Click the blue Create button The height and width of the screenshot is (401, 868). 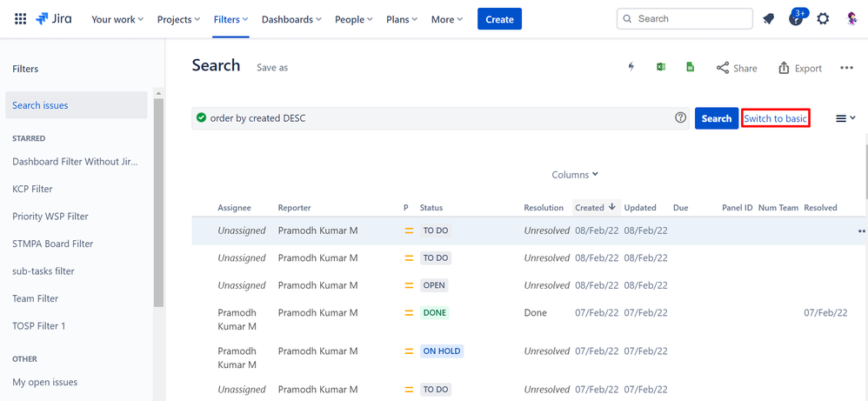pyautogui.click(x=499, y=19)
